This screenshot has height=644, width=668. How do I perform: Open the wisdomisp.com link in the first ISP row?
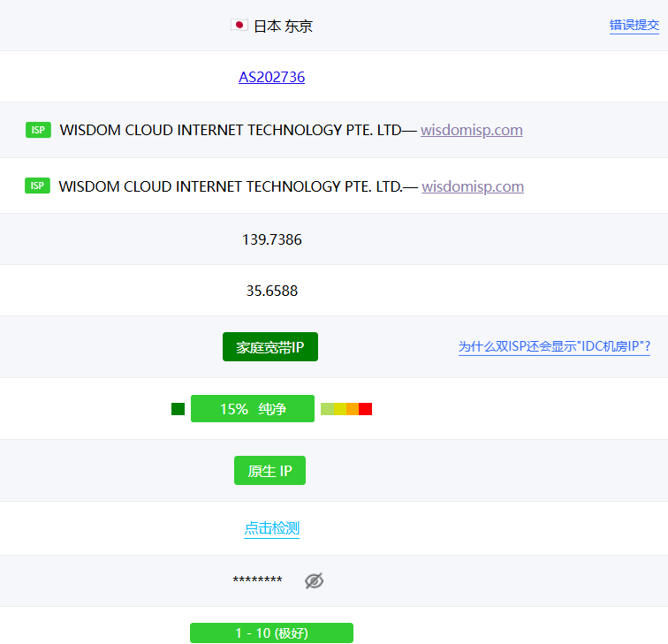tap(471, 130)
